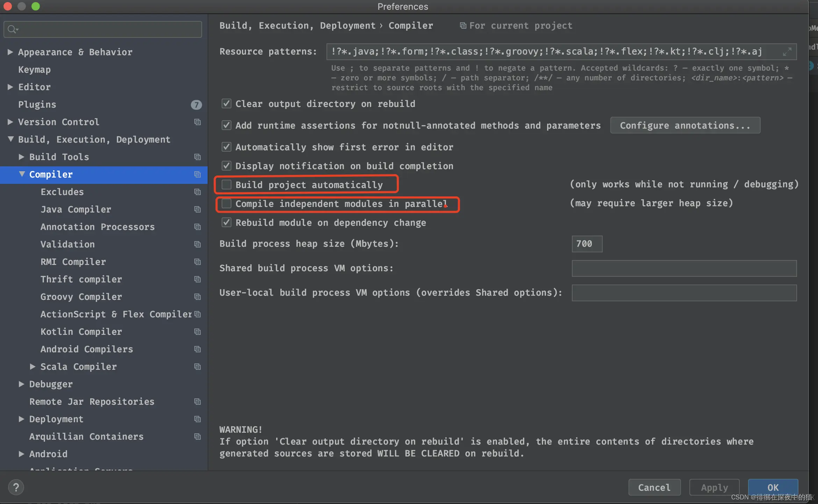This screenshot has width=818, height=504.
Task: Click project-level icon beside Remote Jar Repositories
Action: (x=198, y=402)
